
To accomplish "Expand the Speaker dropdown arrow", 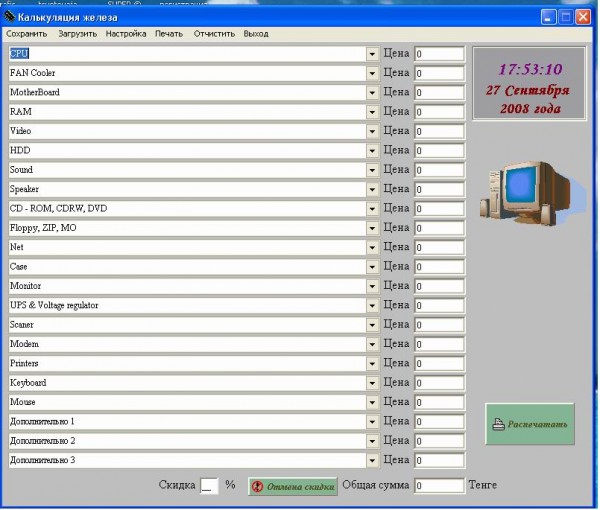I will 372,190.
